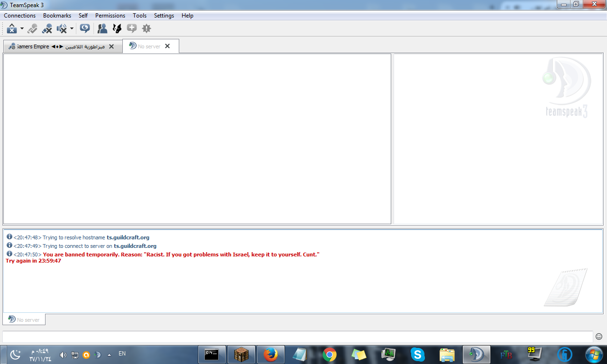Click the TeamSpeak taskbar icon
This screenshot has height=364, width=607.
pyautogui.click(x=477, y=354)
